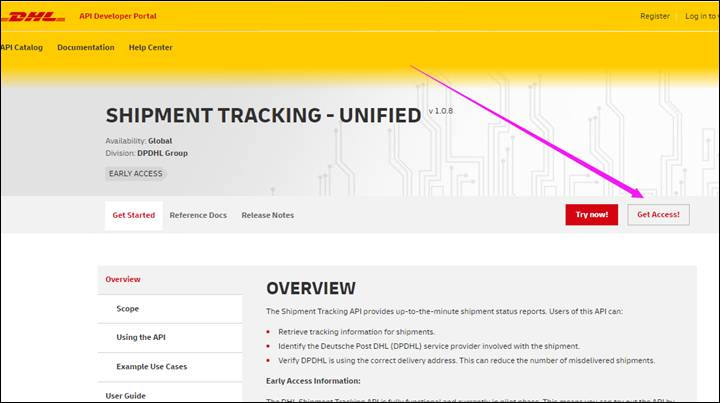This screenshot has height=403, width=720.
Task: Open the Help Center menu item
Action: click(x=151, y=47)
